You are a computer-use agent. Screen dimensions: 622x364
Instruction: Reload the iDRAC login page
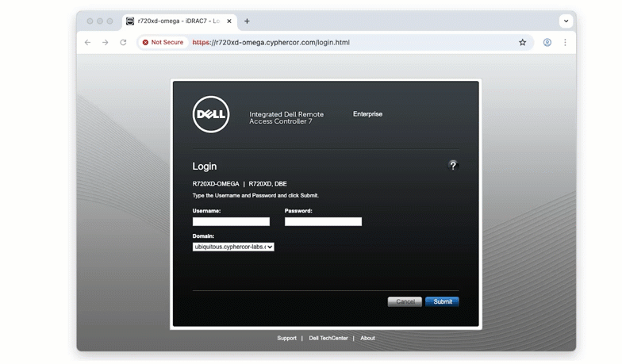(x=123, y=43)
